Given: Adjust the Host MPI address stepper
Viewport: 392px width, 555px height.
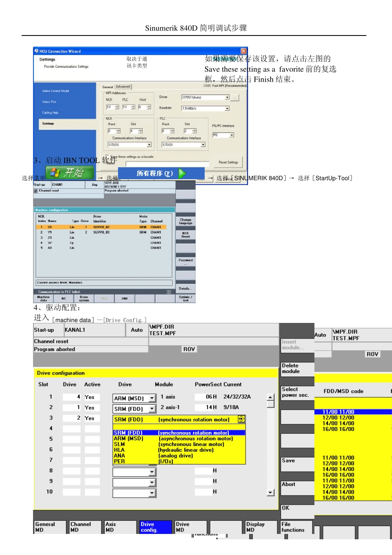Looking at the screenshot, I should pos(149,107).
